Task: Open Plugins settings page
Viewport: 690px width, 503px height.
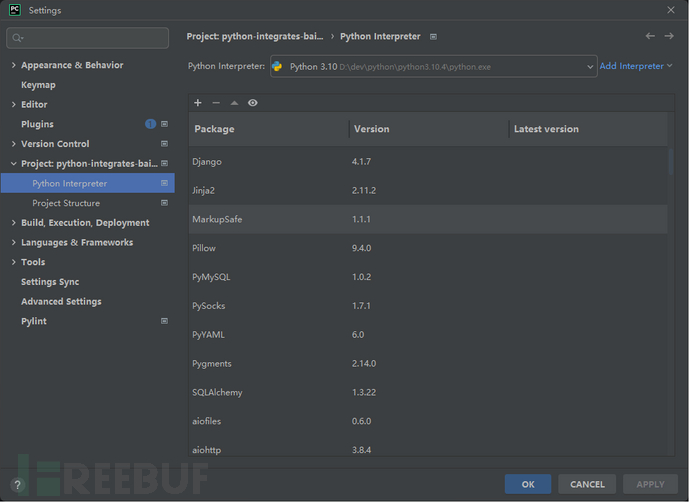Action: tap(37, 124)
